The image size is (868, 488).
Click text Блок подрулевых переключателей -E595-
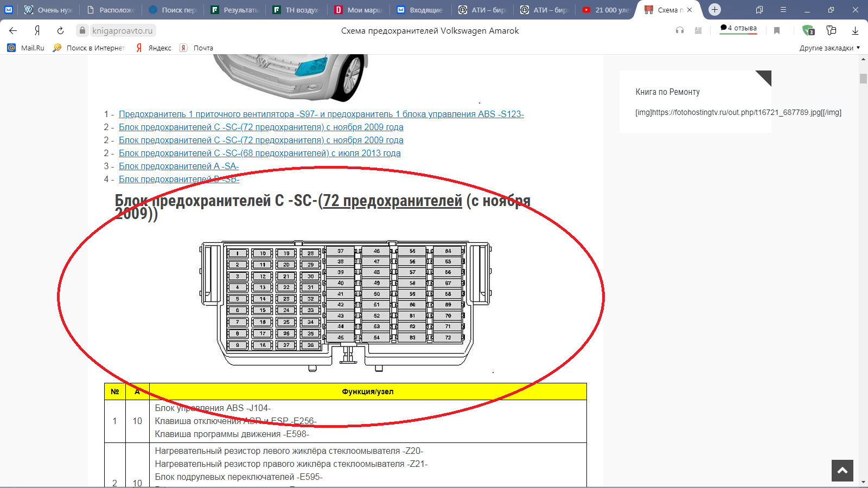coord(239,477)
